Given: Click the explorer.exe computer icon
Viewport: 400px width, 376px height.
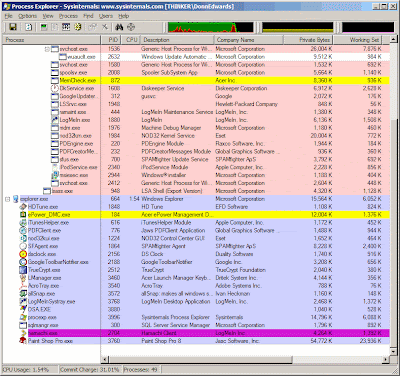Looking at the screenshot, I should (16, 199).
